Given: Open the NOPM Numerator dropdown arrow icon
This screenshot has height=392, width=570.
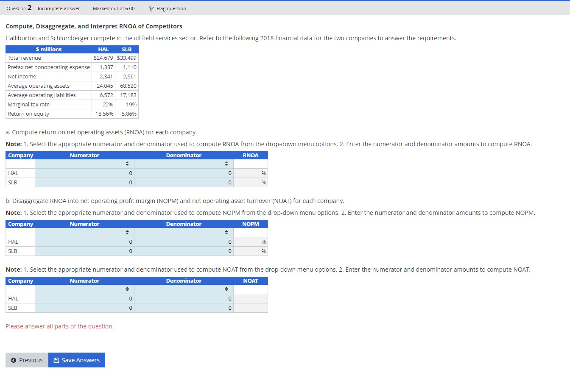Looking at the screenshot, I should pyautogui.click(x=128, y=232).
